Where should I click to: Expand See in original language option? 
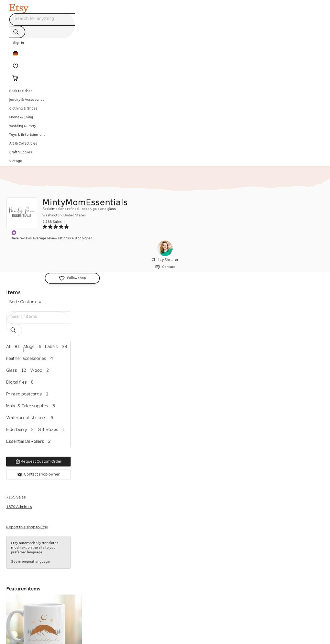click(30, 561)
